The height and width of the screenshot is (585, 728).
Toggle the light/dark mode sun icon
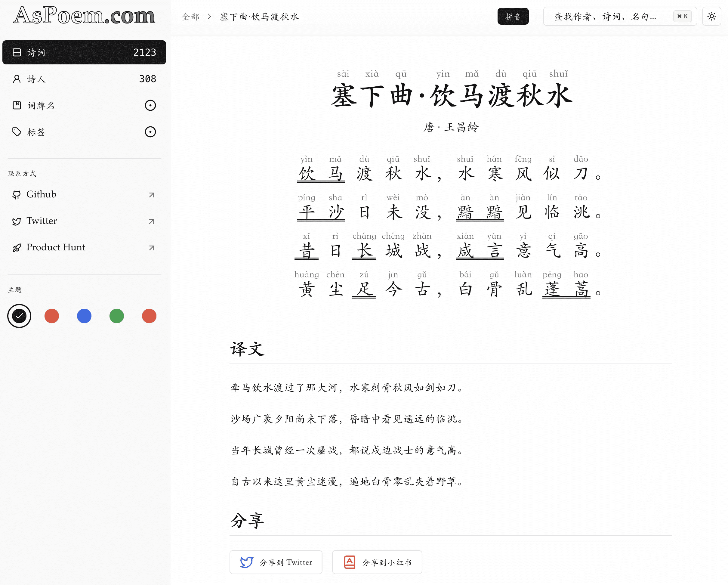coord(711,16)
